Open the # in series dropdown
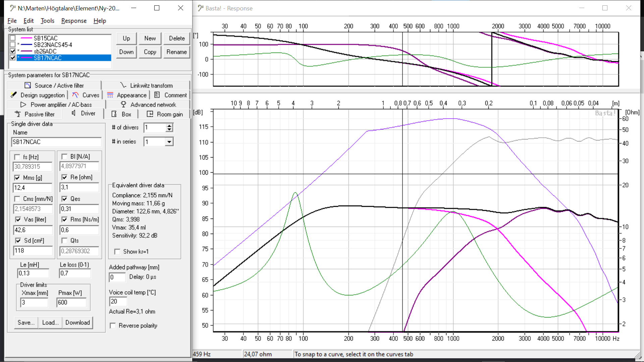Screen dimensions: 644x362 click(169, 142)
